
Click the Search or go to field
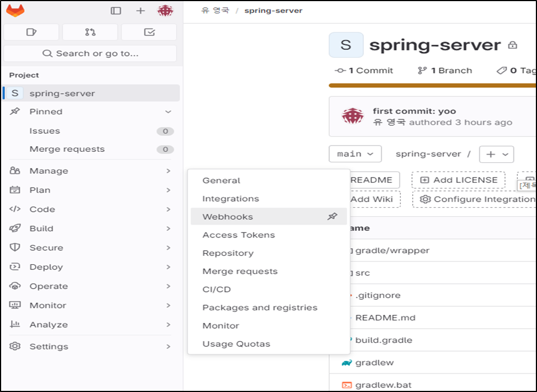(x=90, y=53)
